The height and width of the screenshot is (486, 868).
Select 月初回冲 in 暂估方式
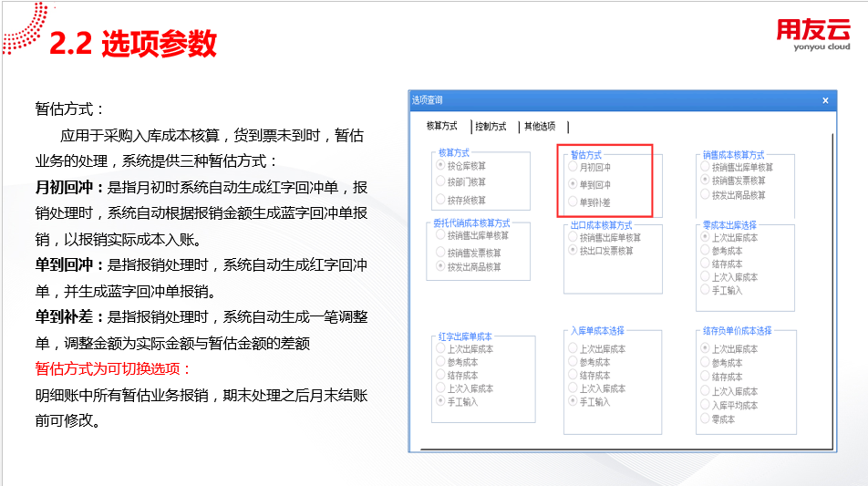[573, 168]
